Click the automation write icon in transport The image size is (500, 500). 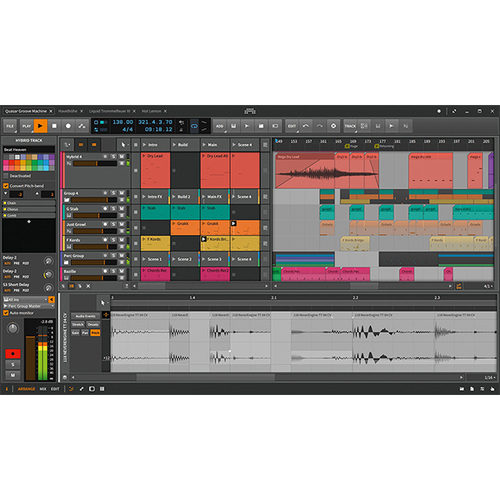click(82, 126)
